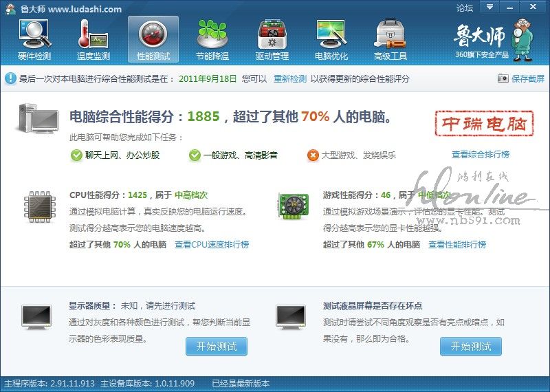Switch to 温度监测 temperature monitor tab
The height and width of the screenshot is (392, 550).
coord(93,39)
